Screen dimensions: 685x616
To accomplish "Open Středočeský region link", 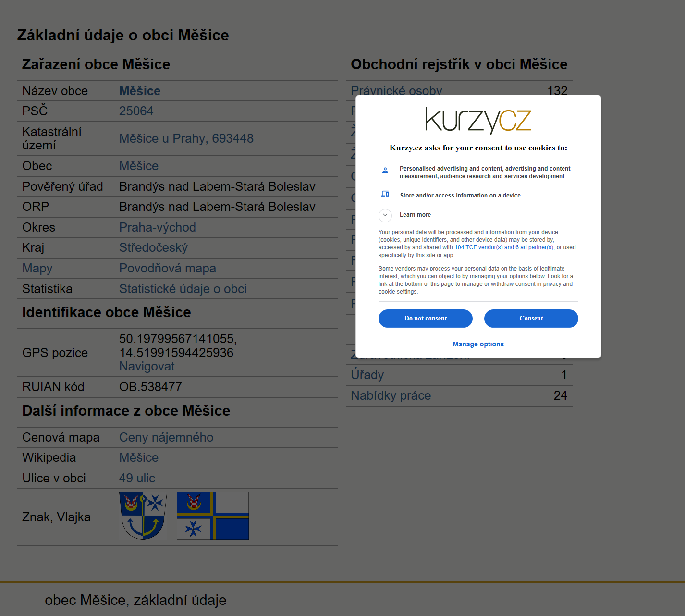I will click(x=153, y=247).
